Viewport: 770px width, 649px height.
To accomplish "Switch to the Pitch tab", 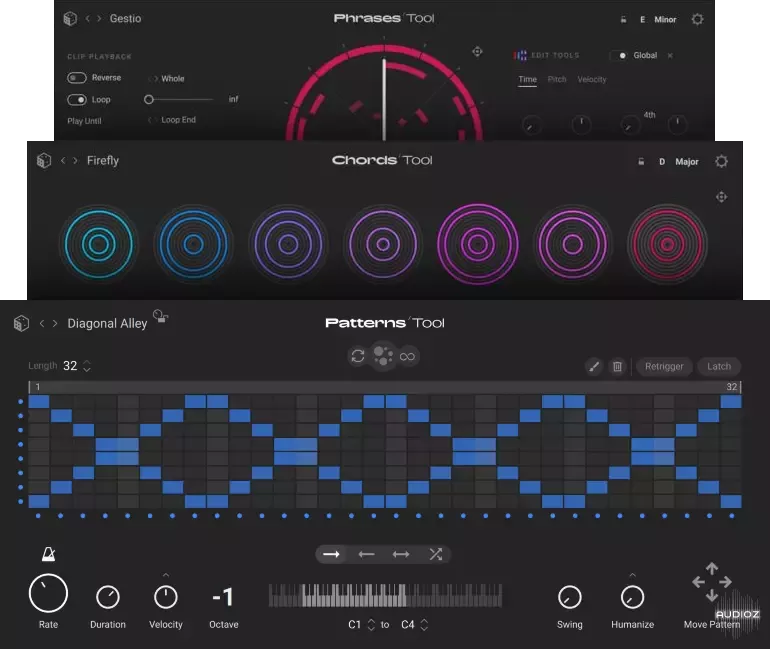I will pyautogui.click(x=557, y=79).
